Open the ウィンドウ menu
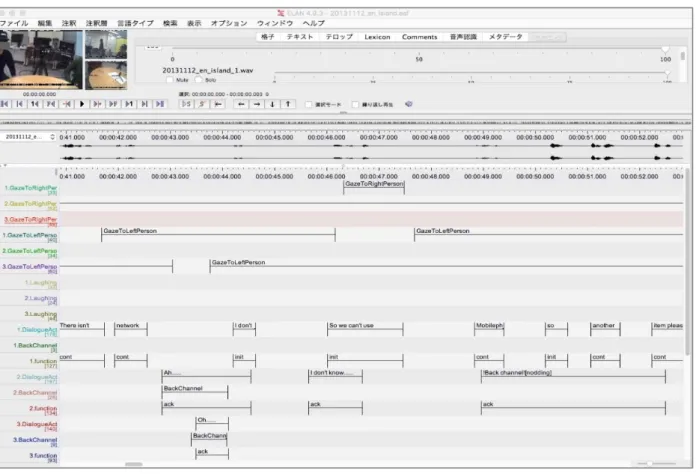696x474 pixels. coord(275,23)
